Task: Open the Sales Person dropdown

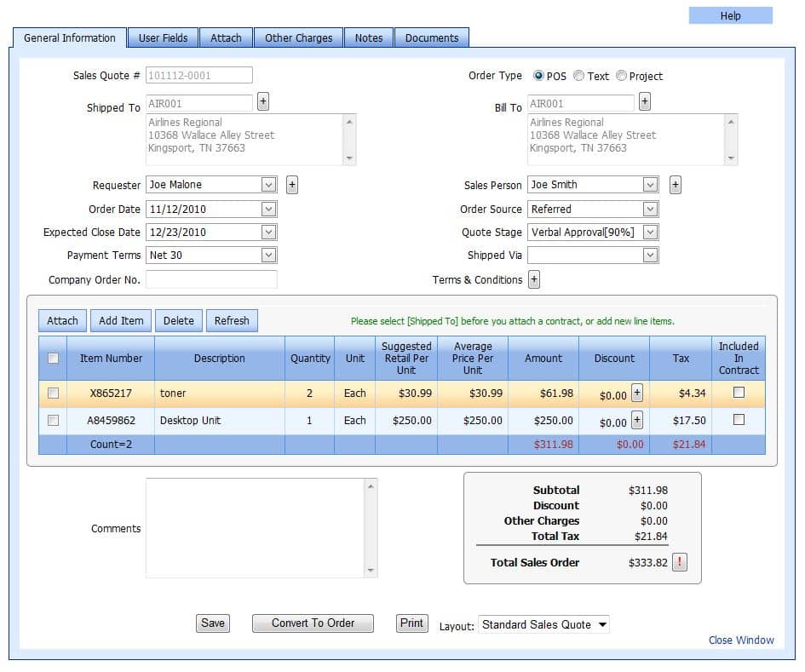Action: point(650,185)
